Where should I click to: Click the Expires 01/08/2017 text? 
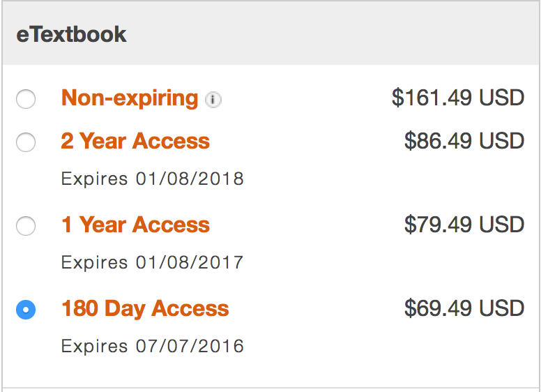pyautogui.click(x=153, y=262)
